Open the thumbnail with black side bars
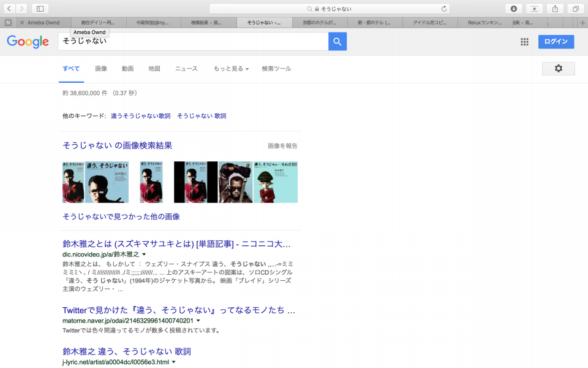 (196, 182)
